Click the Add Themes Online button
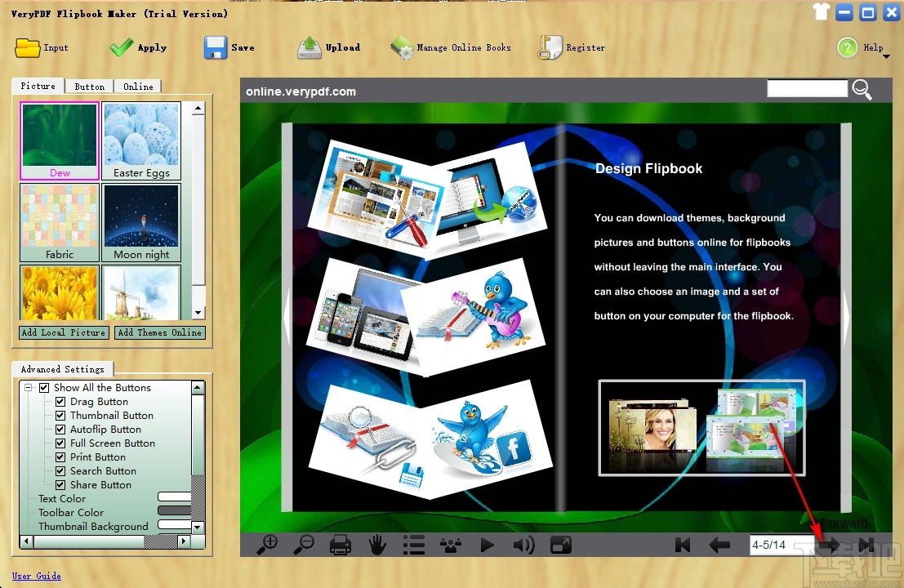Image resolution: width=904 pixels, height=588 pixels. (x=159, y=332)
